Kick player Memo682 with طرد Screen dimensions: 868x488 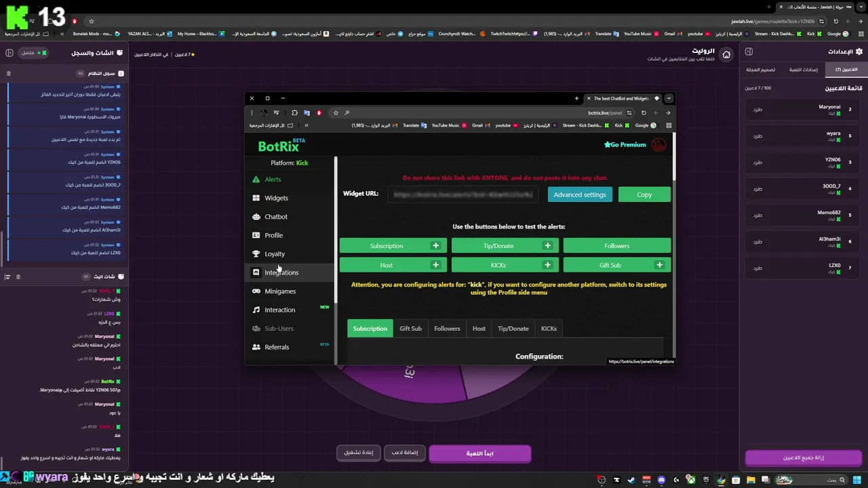click(x=757, y=216)
